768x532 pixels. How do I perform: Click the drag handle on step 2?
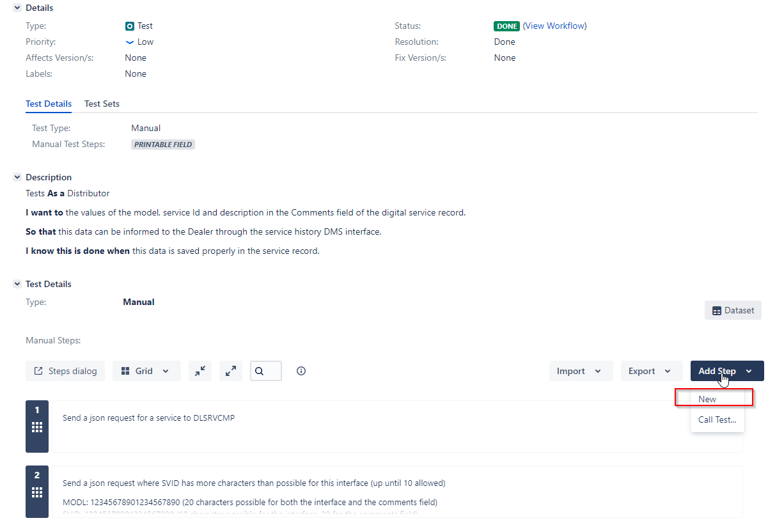tap(37, 492)
